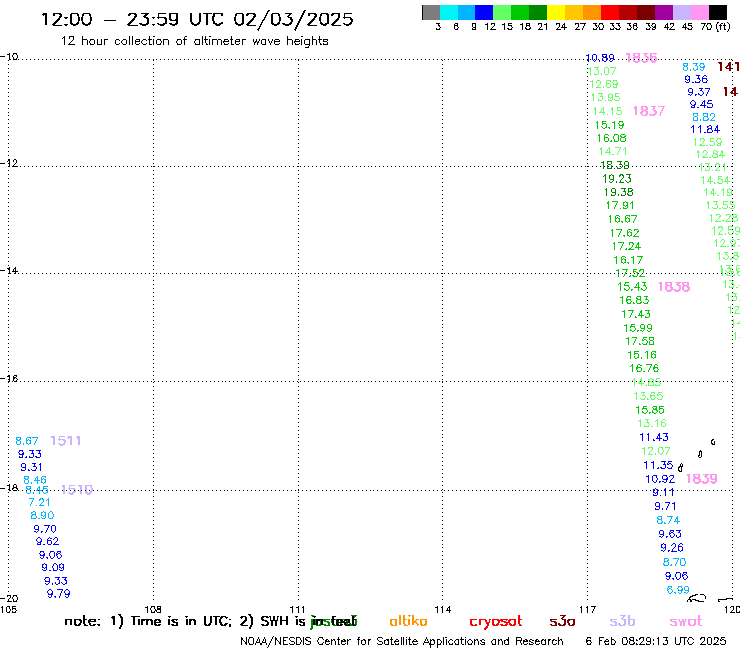Screen dimensions: 740x650
Task: Click longitude axis label 108
Action: coord(153,609)
